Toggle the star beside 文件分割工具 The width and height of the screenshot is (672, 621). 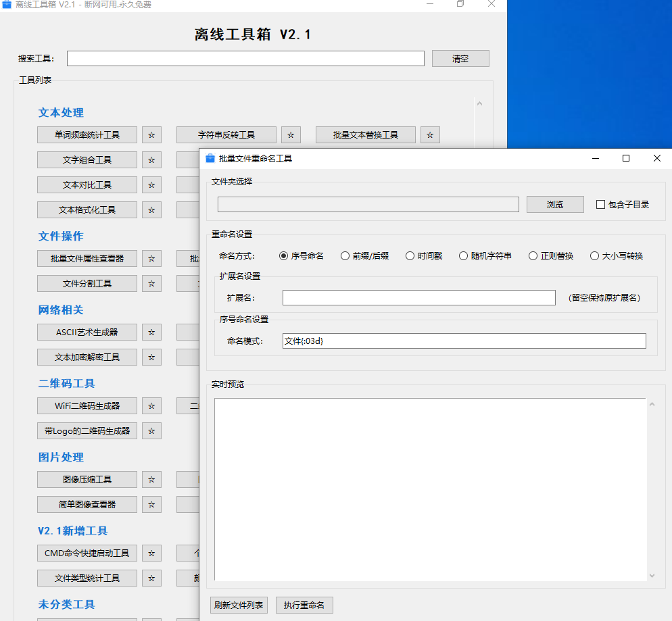[x=151, y=283]
